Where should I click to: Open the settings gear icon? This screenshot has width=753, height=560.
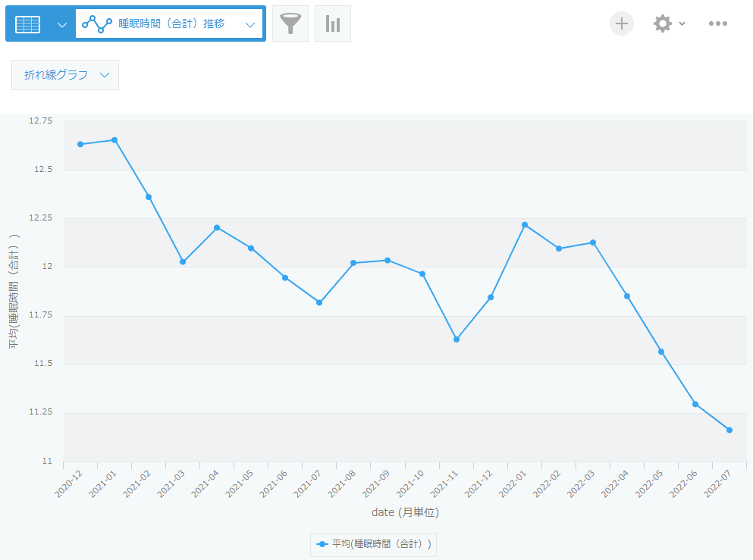(662, 23)
